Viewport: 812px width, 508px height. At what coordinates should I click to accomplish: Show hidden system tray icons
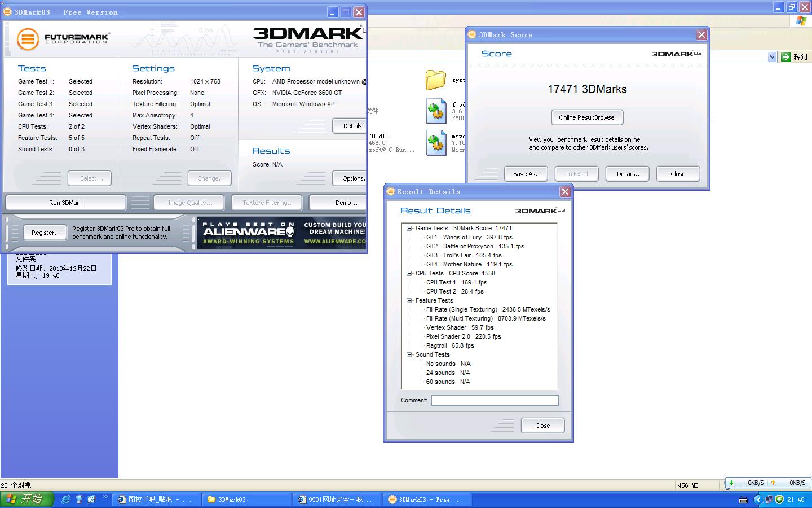coord(758,500)
